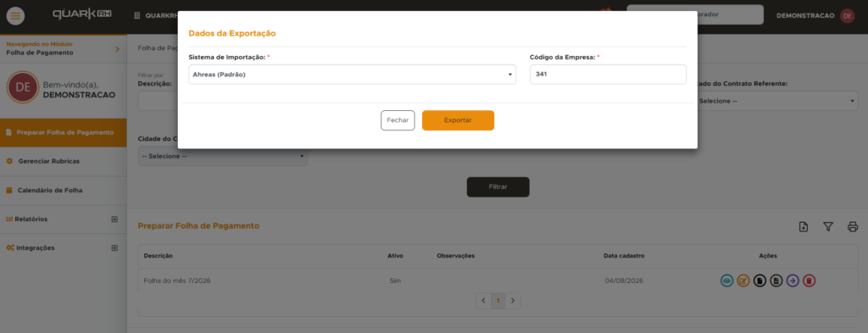Screen dimensions: 868x333
Task: Go to next page in pagination
Action: point(513,301)
